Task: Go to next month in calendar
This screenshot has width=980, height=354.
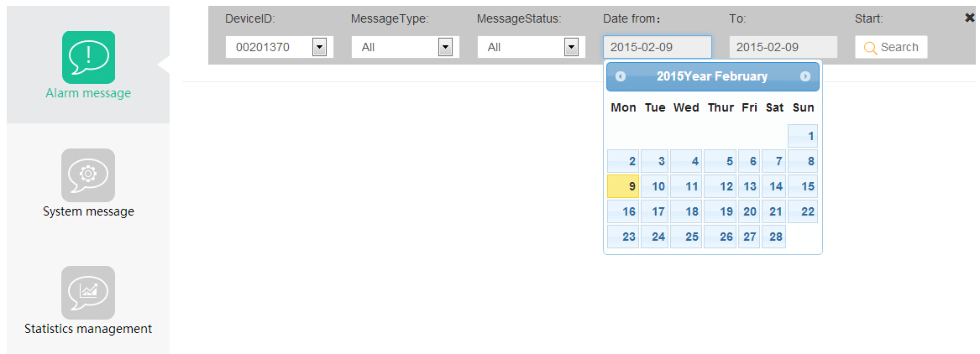Action: coord(805,76)
